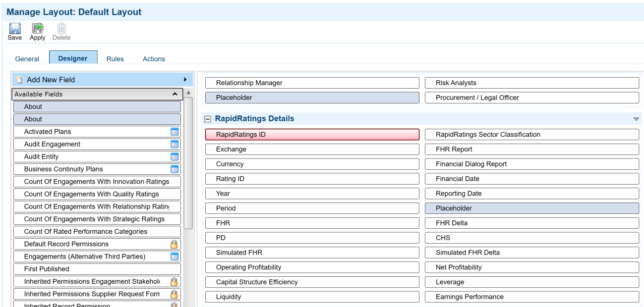Select Count Of Rated Performance Categories
Viewport: 644px width, 307px height.
pyautogui.click(x=97, y=231)
